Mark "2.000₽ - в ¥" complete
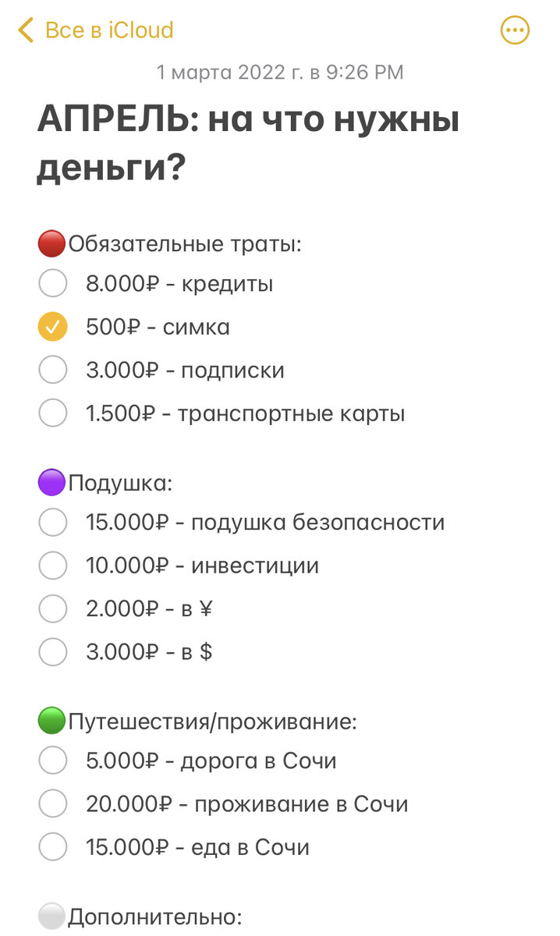The image size is (560, 936). 52,608
